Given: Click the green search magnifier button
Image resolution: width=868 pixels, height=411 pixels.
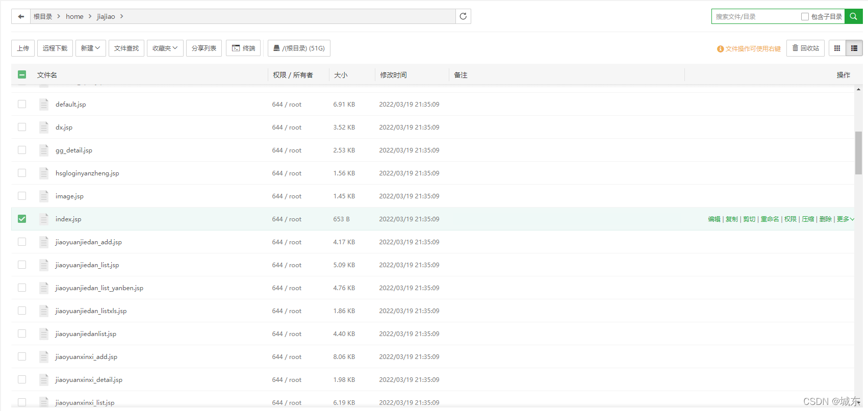Looking at the screenshot, I should coord(853,16).
